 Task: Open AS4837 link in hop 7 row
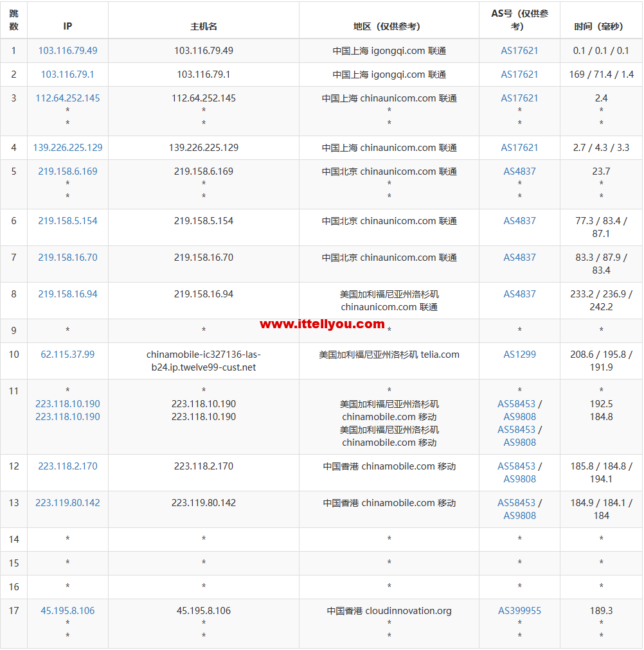pyautogui.click(x=519, y=258)
